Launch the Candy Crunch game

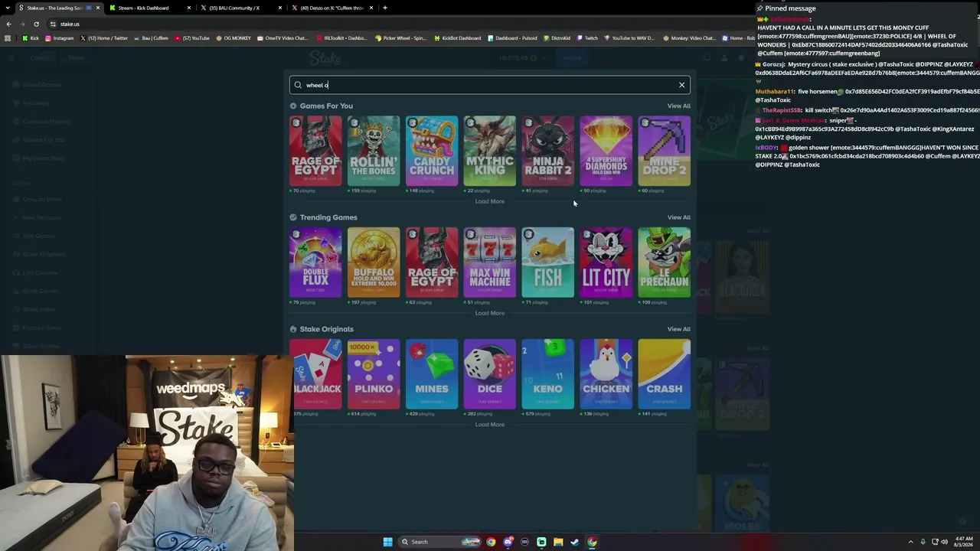click(x=432, y=151)
